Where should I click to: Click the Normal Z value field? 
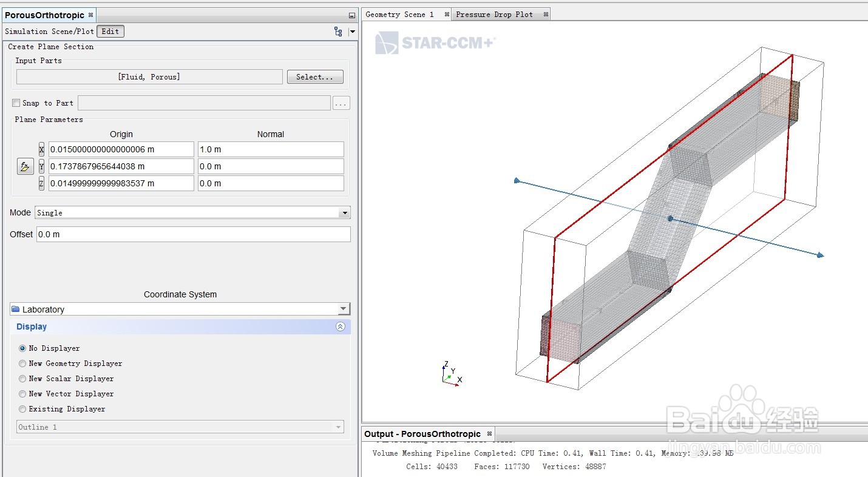click(x=271, y=183)
